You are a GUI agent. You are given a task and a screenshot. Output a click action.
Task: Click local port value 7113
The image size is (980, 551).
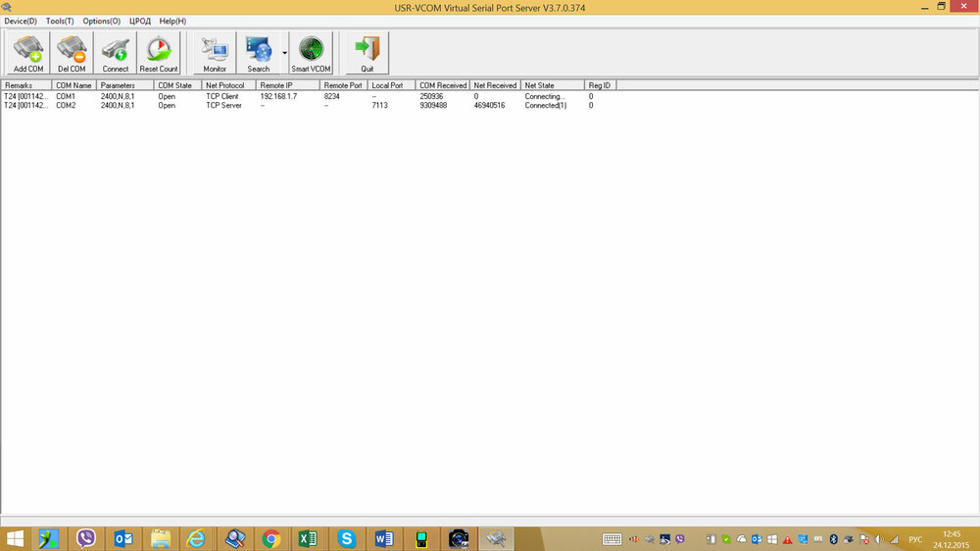(379, 105)
